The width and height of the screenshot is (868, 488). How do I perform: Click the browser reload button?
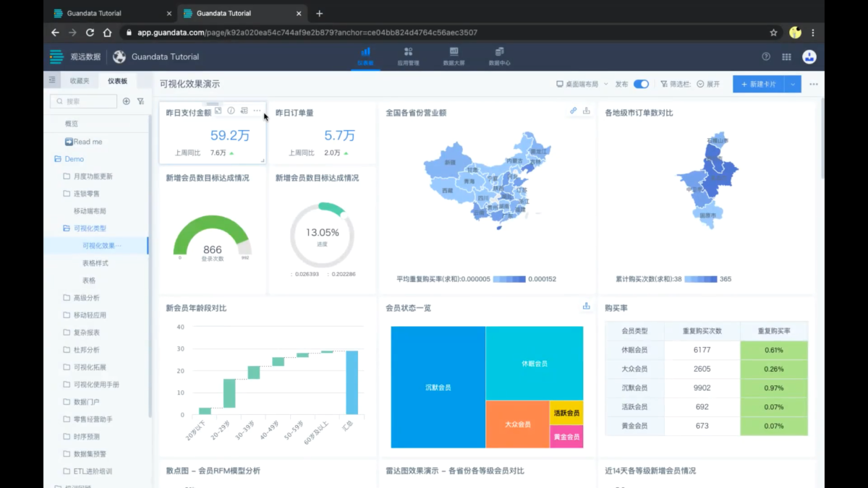pyautogui.click(x=90, y=33)
